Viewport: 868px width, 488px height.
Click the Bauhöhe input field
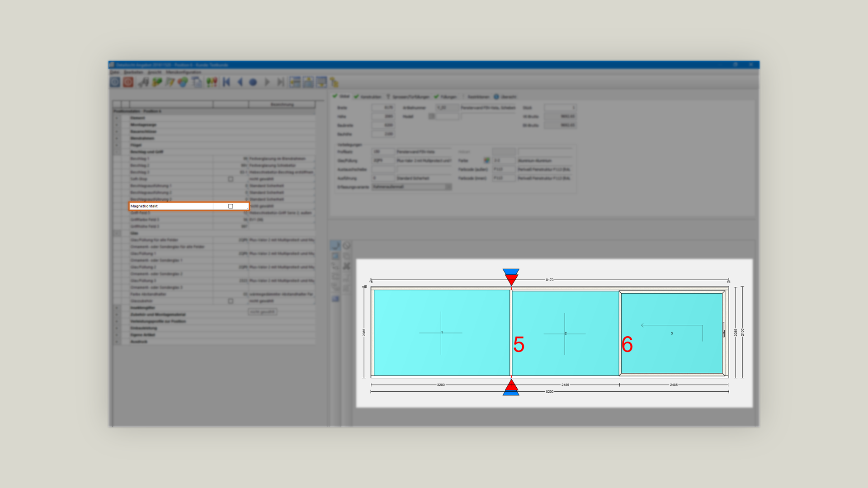coord(383,134)
